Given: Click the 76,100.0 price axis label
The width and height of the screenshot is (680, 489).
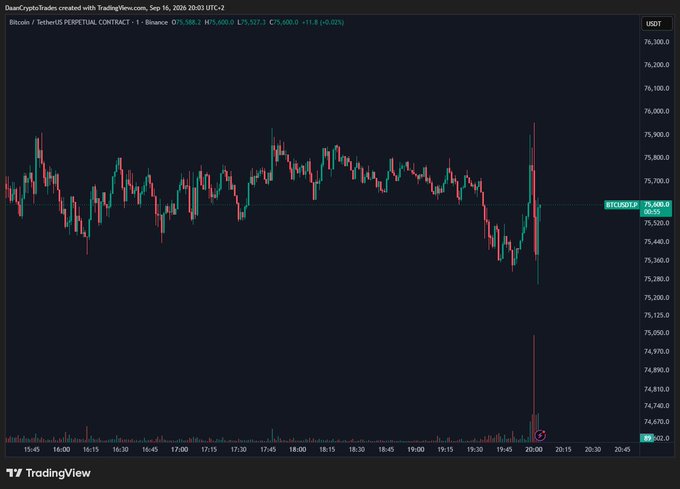Looking at the screenshot, I should (656, 88).
